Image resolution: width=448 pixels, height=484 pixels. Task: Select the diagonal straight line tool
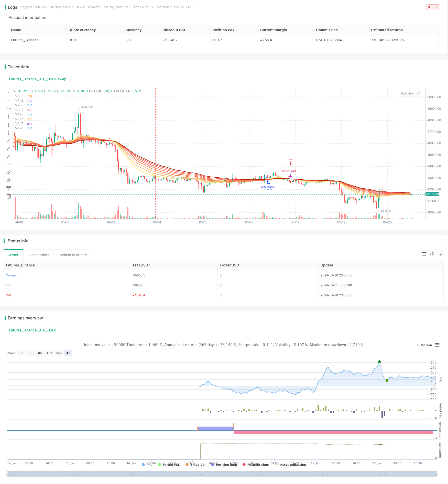click(9, 141)
